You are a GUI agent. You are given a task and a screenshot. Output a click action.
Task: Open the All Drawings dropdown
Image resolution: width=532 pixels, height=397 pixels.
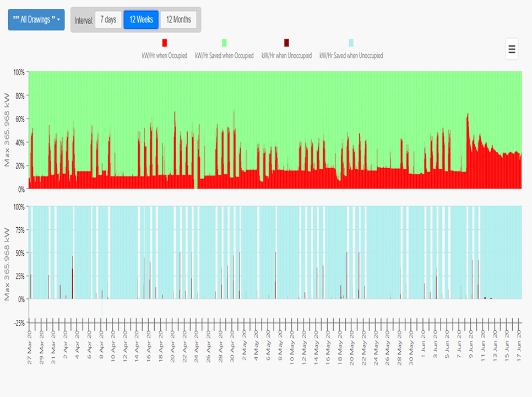[36, 20]
